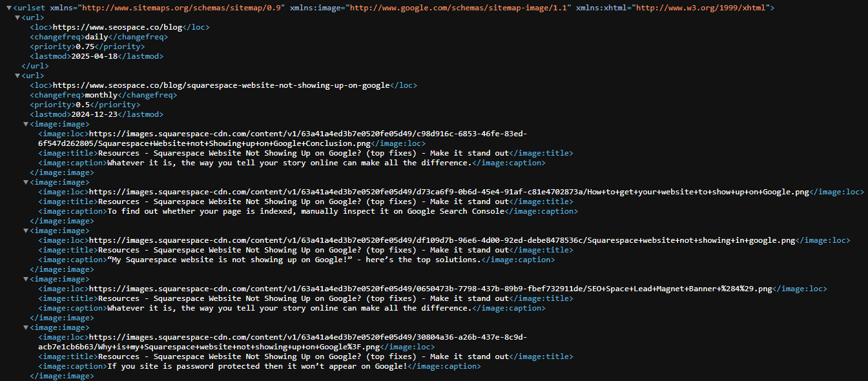Collapse the root urlset node triangle

(8, 8)
